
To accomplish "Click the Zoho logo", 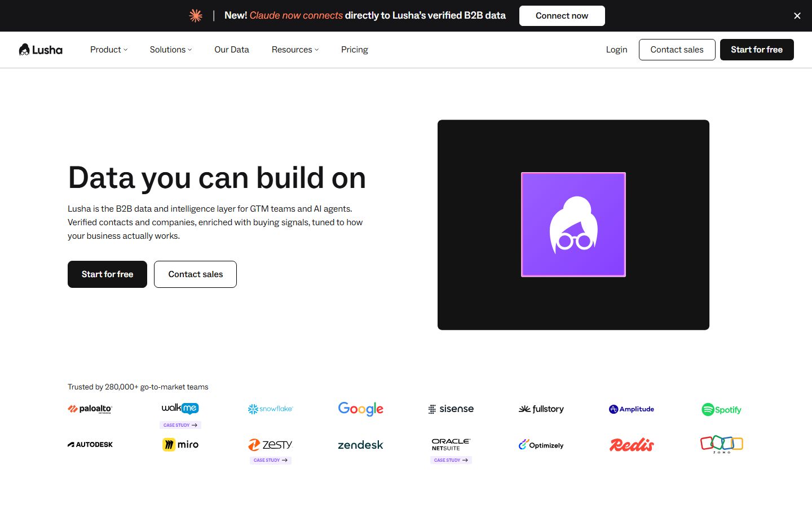I will 722,444.
